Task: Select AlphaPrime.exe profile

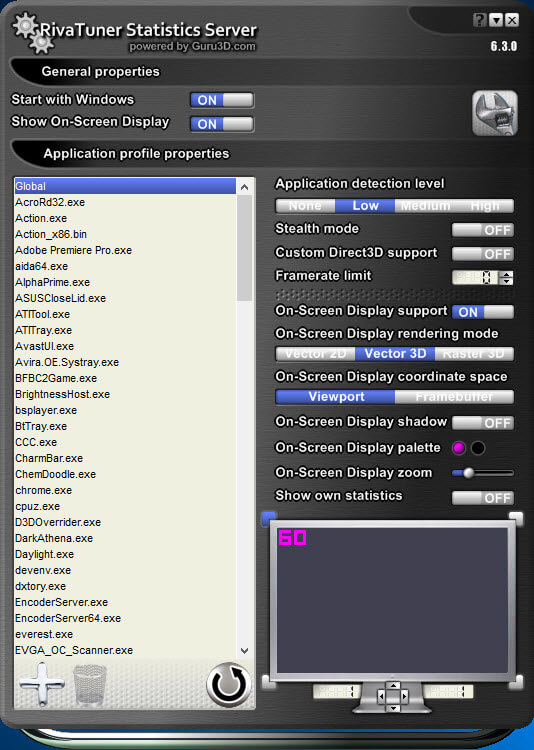Action: click(x=125, y=282)
